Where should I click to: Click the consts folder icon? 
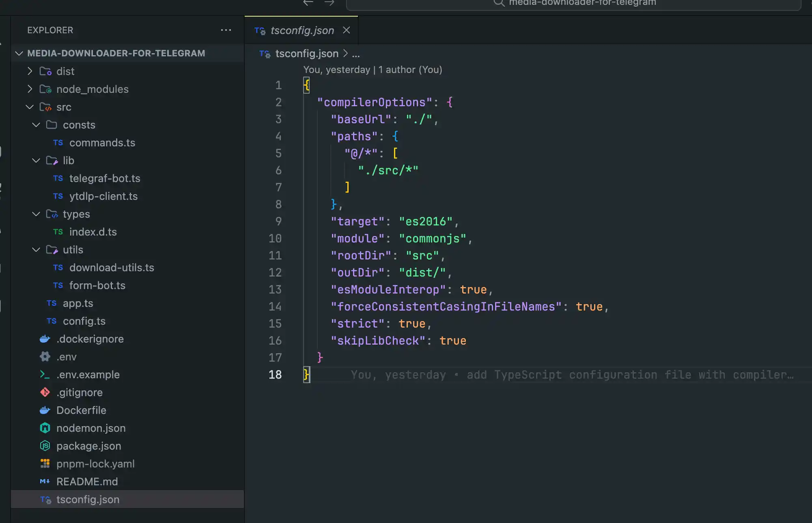[52, 124]
